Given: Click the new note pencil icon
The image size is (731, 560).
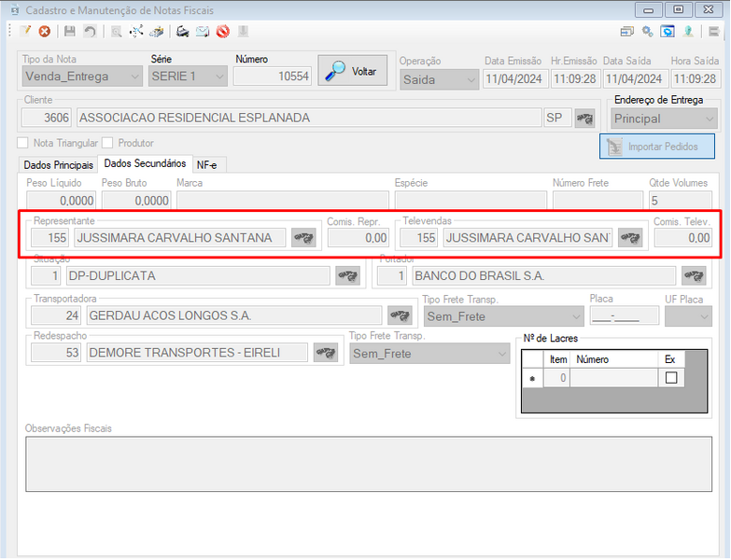Looking at the screenshot, I should [25, 31].
